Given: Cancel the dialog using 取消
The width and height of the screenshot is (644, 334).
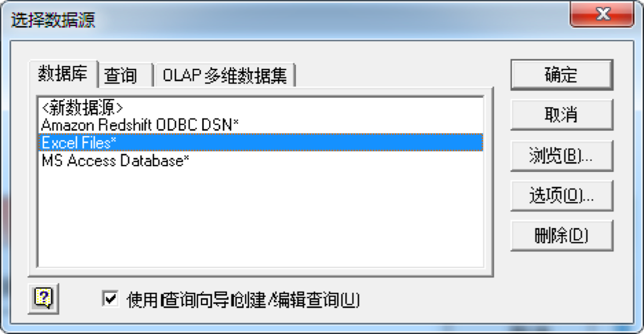Looking at the screenshot, I should click(x=562, y=115).
